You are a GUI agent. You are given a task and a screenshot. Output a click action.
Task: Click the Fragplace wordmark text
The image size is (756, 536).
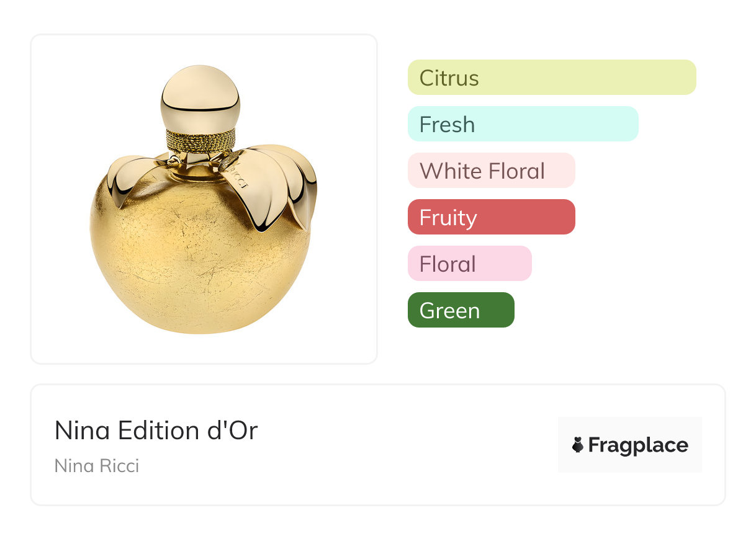[x=638, y=445]
